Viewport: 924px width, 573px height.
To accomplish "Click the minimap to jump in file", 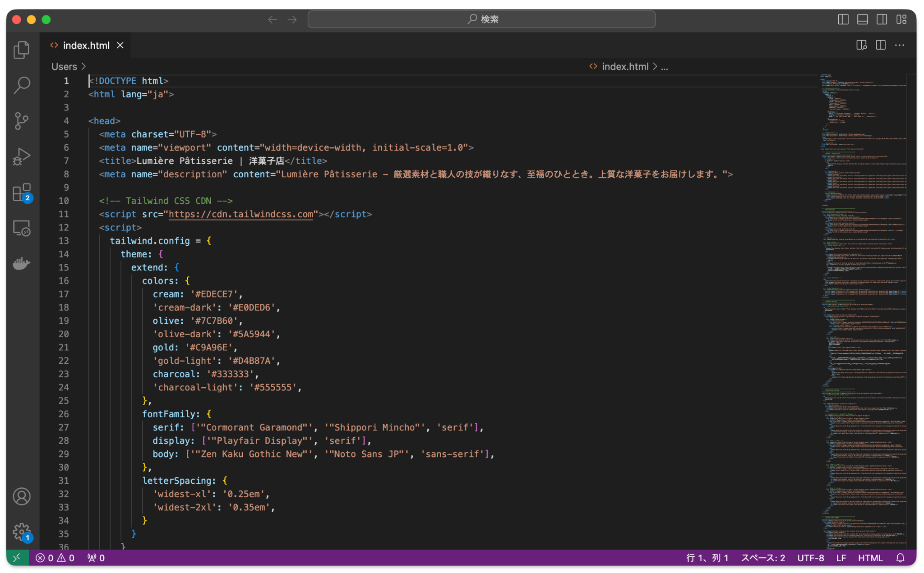I will (x=864, y=311).
